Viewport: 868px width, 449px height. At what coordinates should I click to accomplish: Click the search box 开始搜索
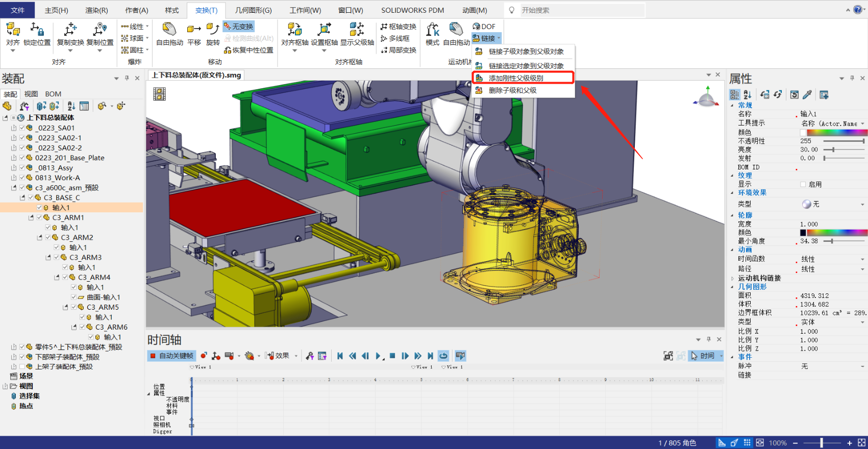[581, 10]
